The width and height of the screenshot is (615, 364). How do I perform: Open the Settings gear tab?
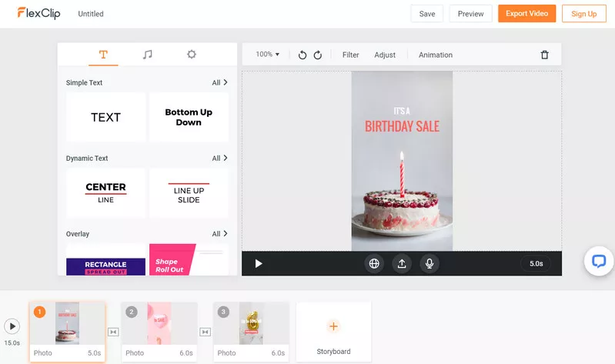192,54
